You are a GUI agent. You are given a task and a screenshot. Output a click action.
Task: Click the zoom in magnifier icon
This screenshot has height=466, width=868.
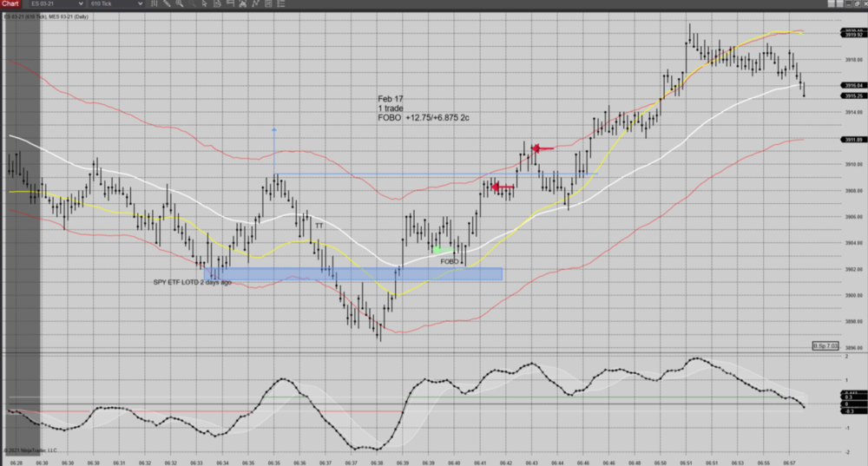coord(180,3)
